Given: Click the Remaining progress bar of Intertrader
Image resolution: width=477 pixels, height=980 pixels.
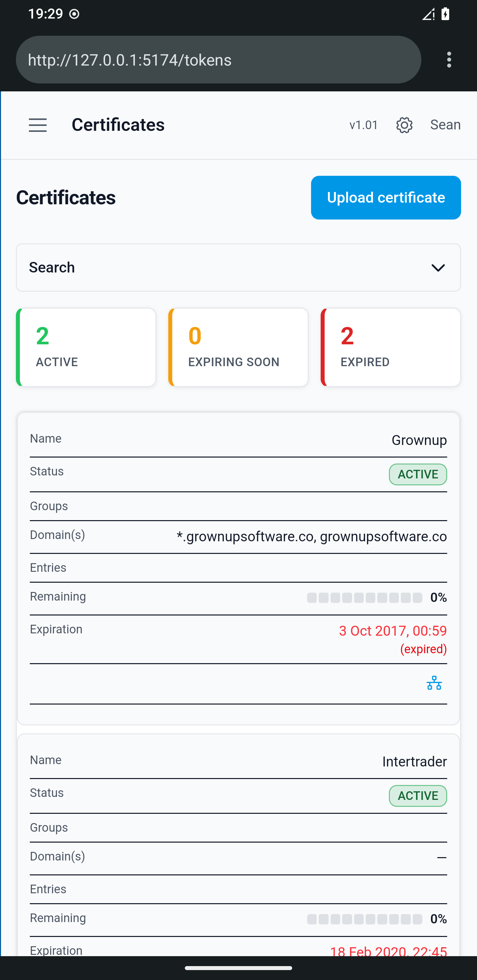Looking at the screenshot, I should 364,919.
